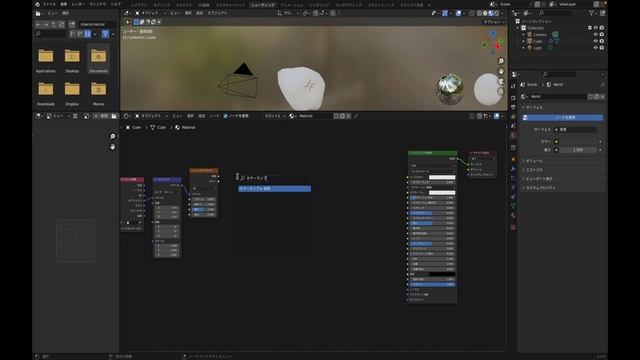
Task: Open world Surface shader dropdown
Action: tap(577, 129)
